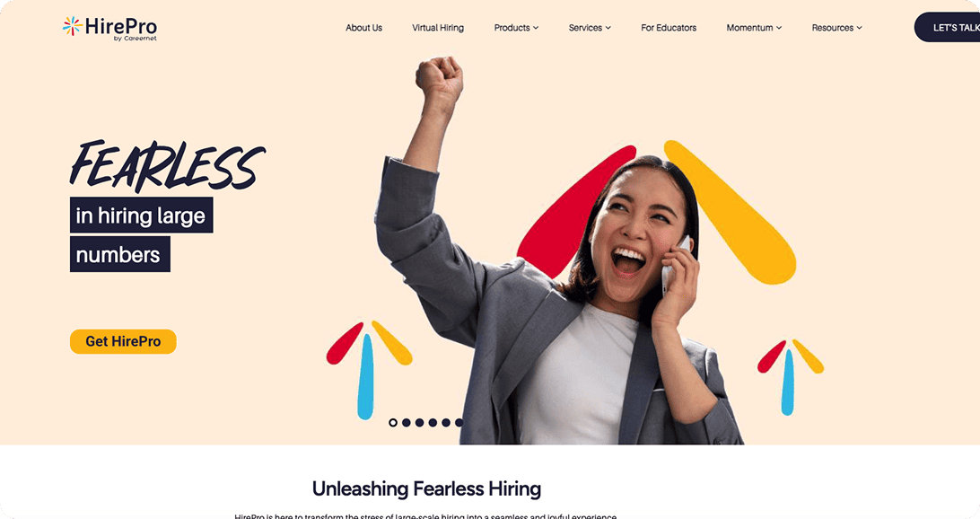Click the HirePro colorful starburst logo icon
Image resolution: width=980 pixels, height=519 pixels.
tap(73, 26)
